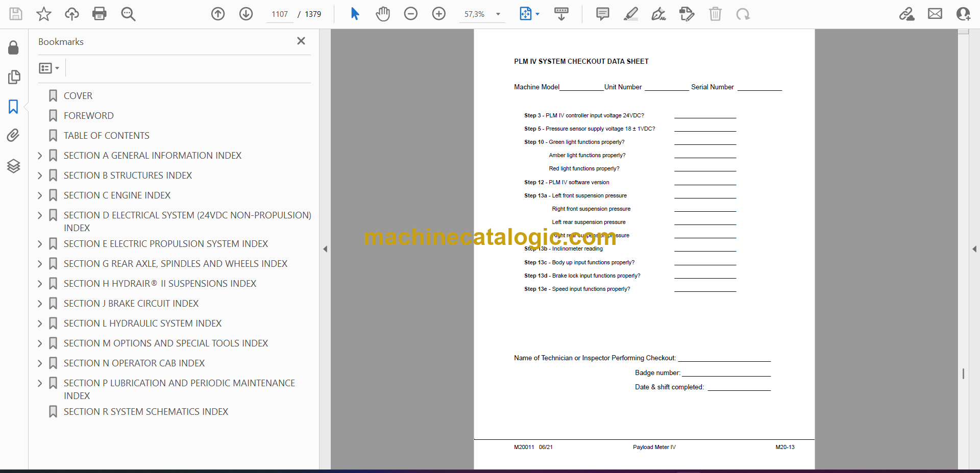Open SECTION R SYSTEM SCHEMATICS INDEX bookmark
The image size is (980, 473).
click(x=146, y=412)
